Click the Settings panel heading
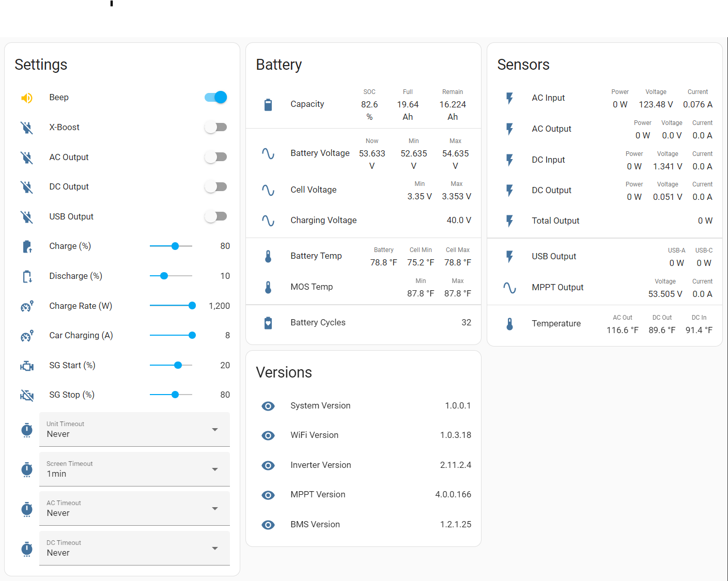 (x=41, y=65)
